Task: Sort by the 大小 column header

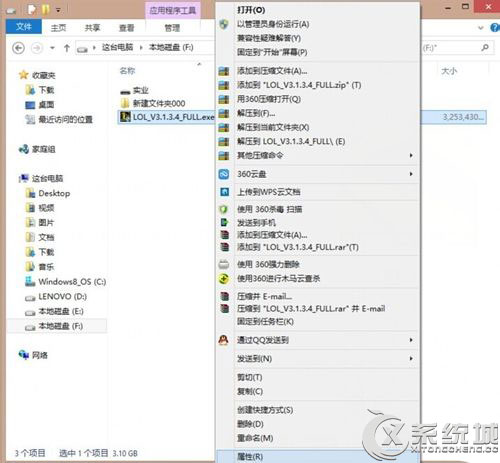Action: click(449, 71)
